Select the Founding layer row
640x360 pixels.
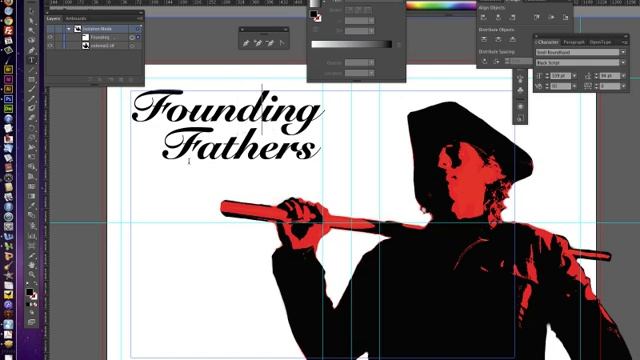[94, 37]
